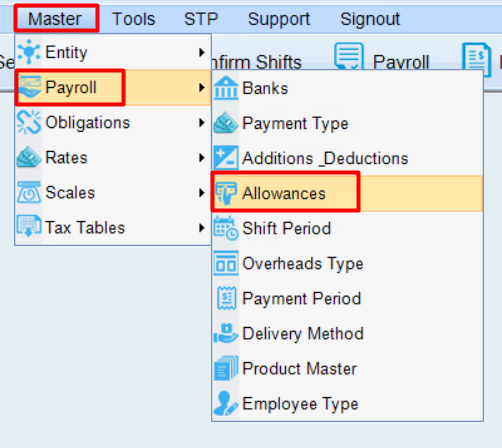Viewport: 502px width, 448px height.
Task: Click the Payroll toolbar button
Action: pyautogui.click(x=382, y=60)
